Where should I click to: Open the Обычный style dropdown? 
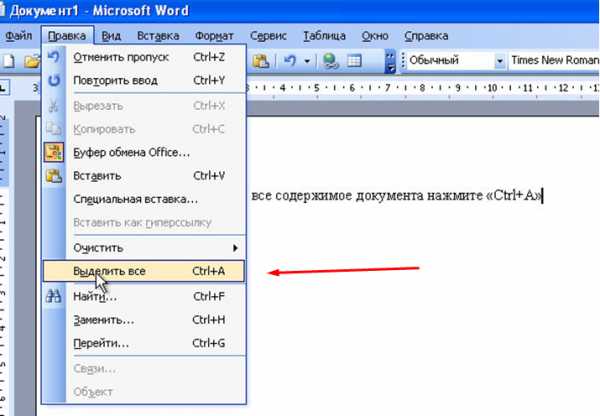pyautogui.click(x=500, y=60)
